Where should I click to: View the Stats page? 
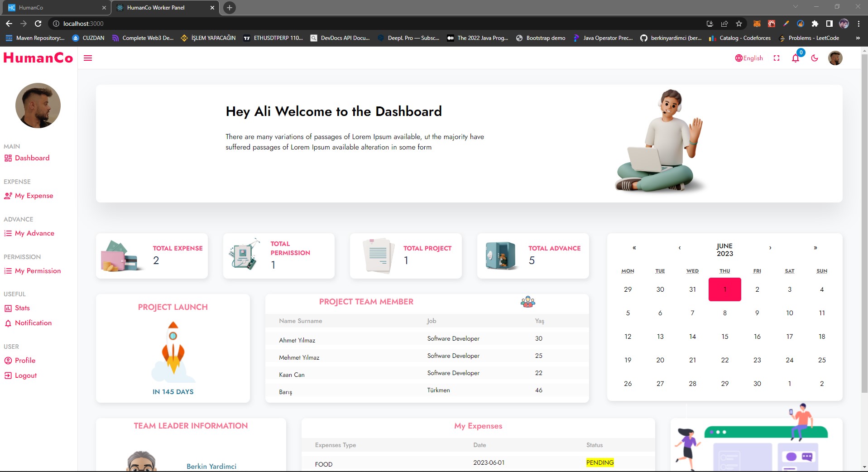[22, 308]
